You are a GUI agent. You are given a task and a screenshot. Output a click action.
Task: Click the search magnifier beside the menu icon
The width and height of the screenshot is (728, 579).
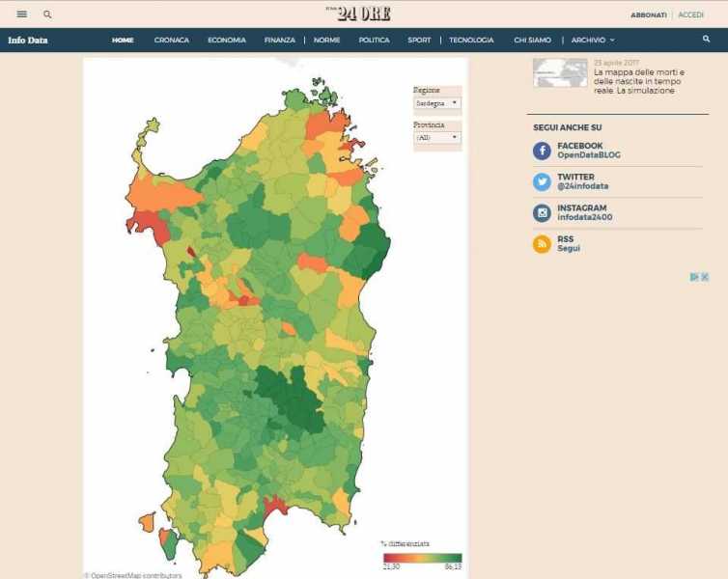[47, 14]
